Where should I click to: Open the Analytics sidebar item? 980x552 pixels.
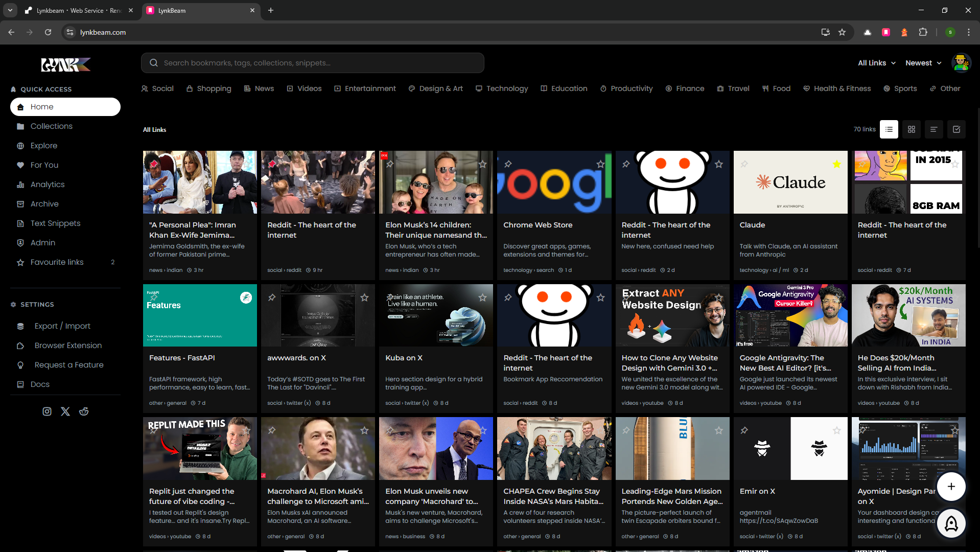(x=65, y=185)
